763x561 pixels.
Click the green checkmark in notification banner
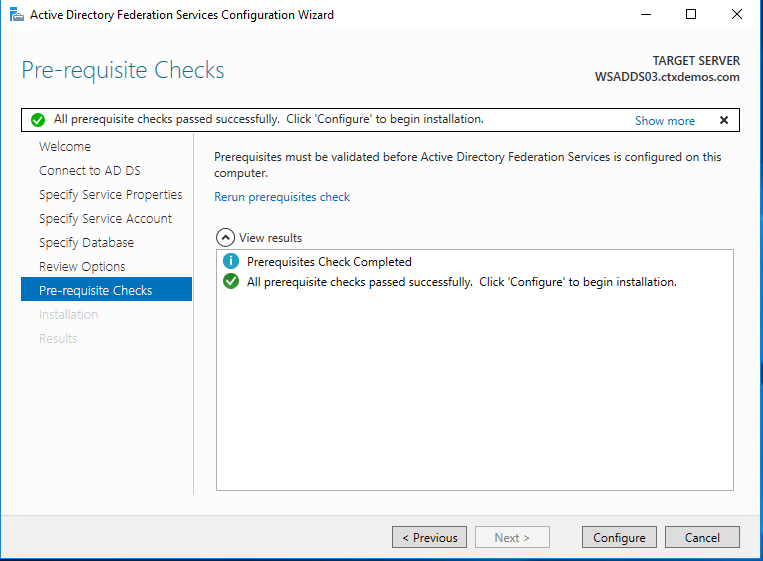(x=38, y=120)
